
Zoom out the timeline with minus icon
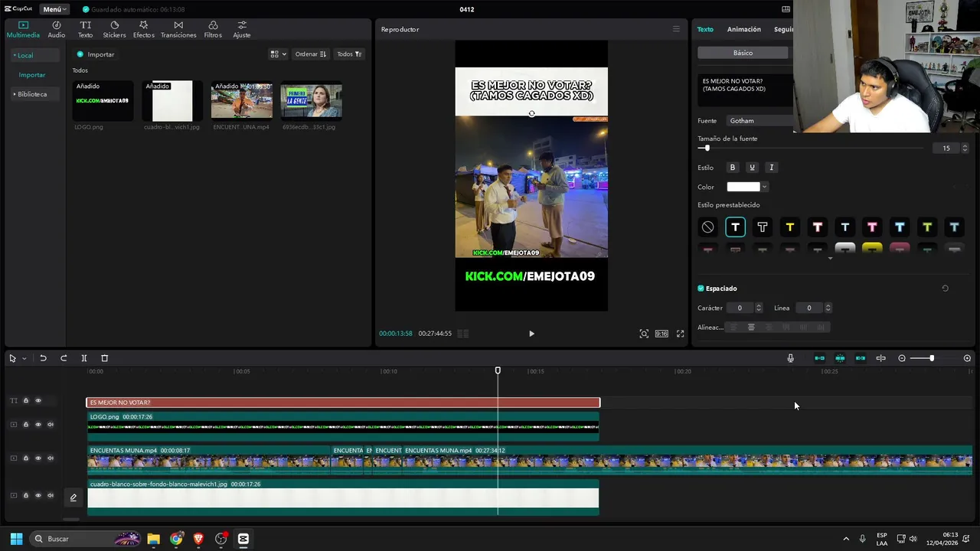pos(902,358)
